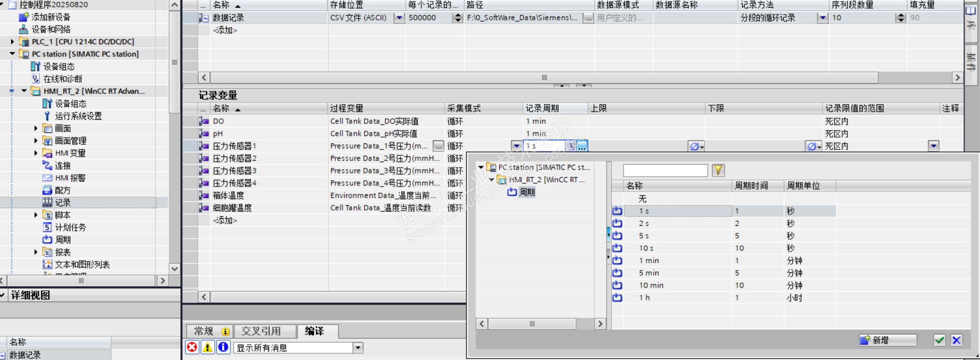Click the 周期 node in the picker tree
The width and height of the screenshot is (980, 360).
527,192
